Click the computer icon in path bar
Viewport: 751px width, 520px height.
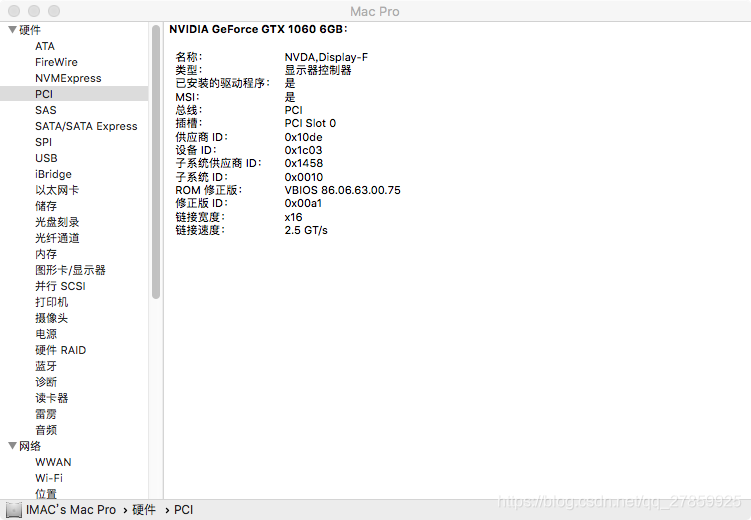[14, 510]
